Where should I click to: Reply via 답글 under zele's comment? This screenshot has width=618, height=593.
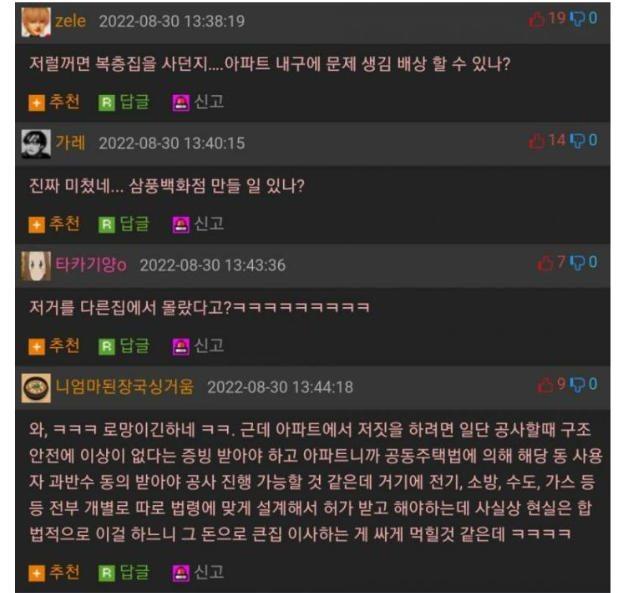pyautogui.click(x=134, y=102)
